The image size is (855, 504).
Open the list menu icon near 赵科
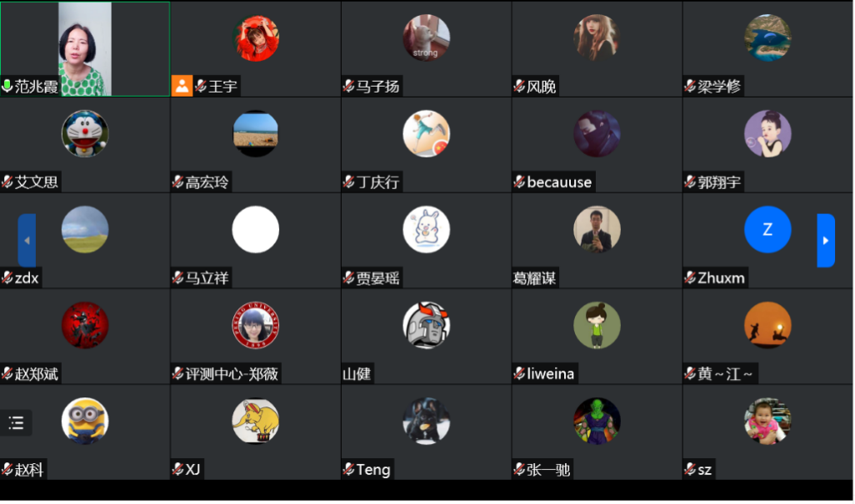pyautogui.click(x=17, y=423)
